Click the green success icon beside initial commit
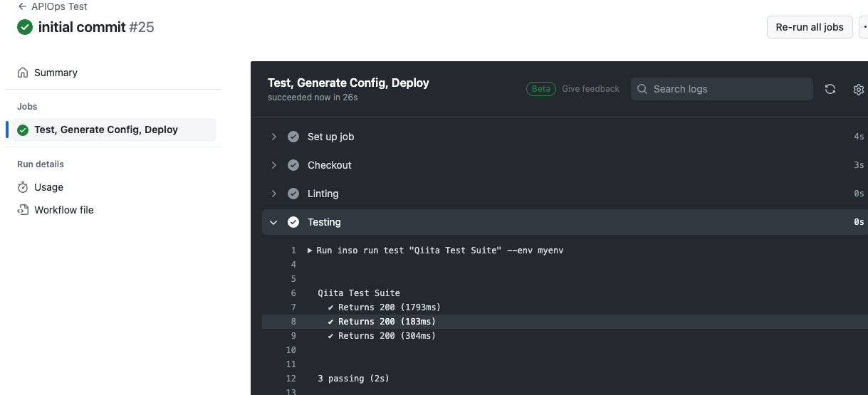The height and width of the screenshot is (395, 868). [x=25, y=28]
